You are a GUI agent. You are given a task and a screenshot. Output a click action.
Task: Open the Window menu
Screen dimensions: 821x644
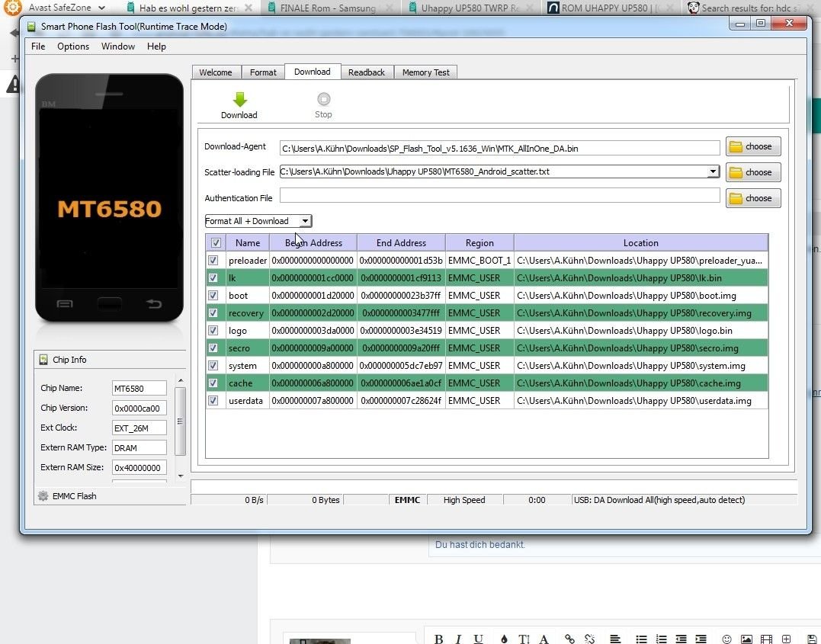(118, 46)
